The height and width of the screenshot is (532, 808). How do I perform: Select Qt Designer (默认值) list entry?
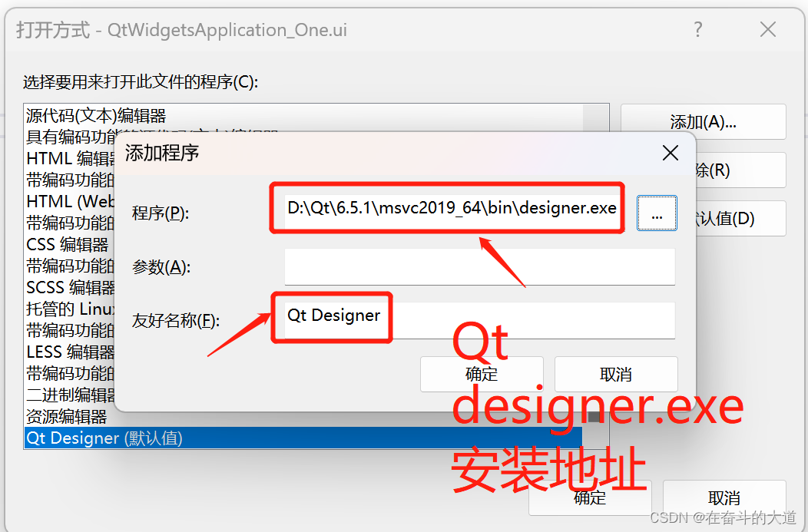[x=303, y=438]
